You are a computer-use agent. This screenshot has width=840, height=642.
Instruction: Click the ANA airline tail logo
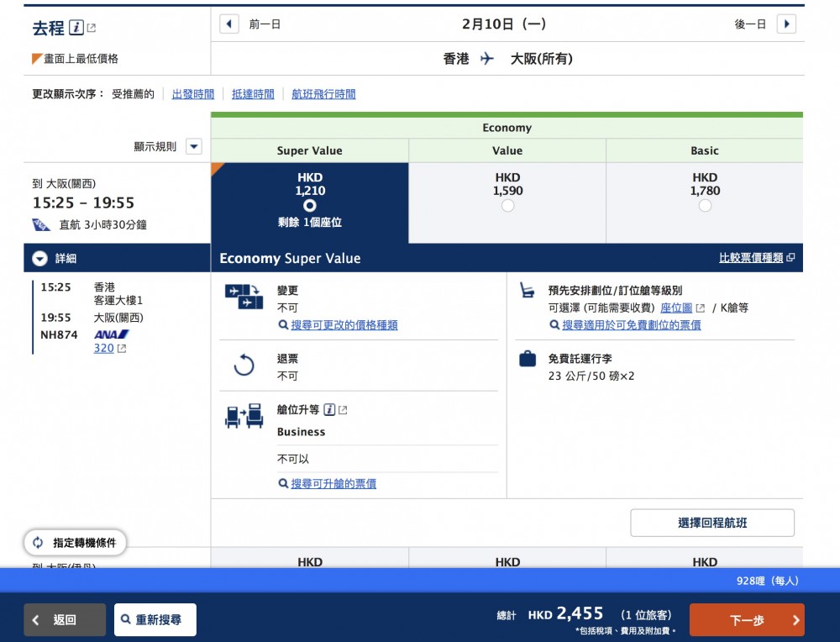40,224
